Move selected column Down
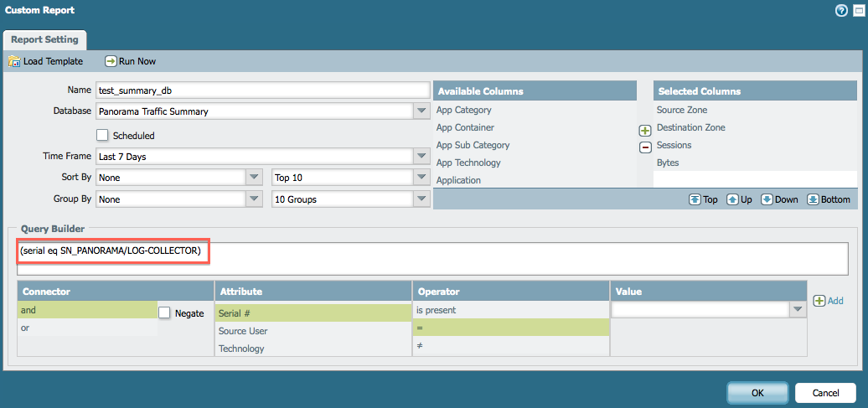This screenshot has width=868, height=408. point(767,199)
